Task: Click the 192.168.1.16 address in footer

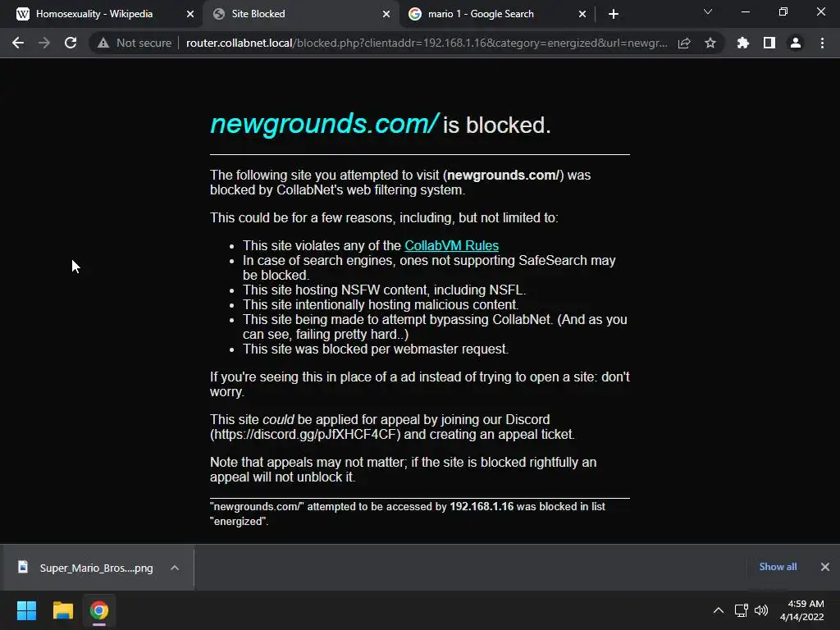Action: (482, 506)
